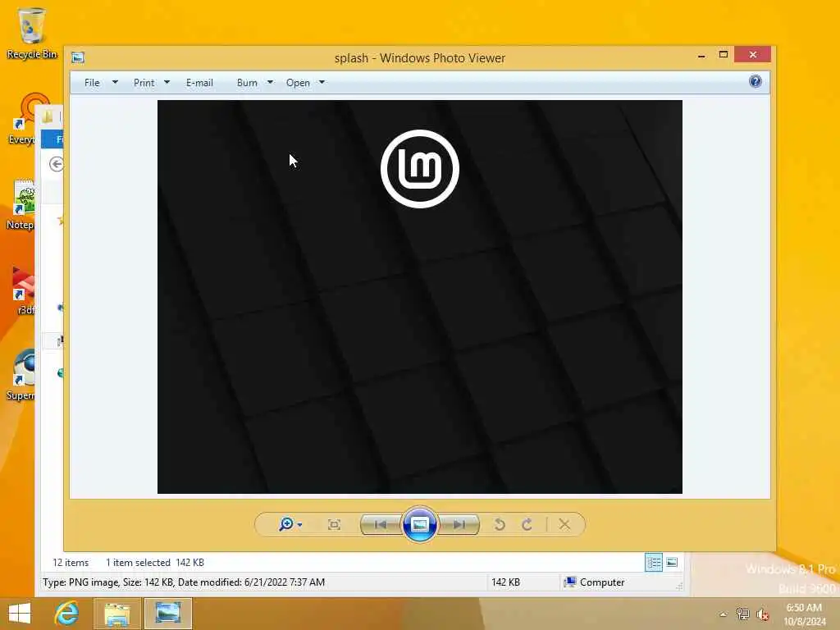Expand the Print dropdown arrow
This screenshot has width=840, height=630.
167,83
